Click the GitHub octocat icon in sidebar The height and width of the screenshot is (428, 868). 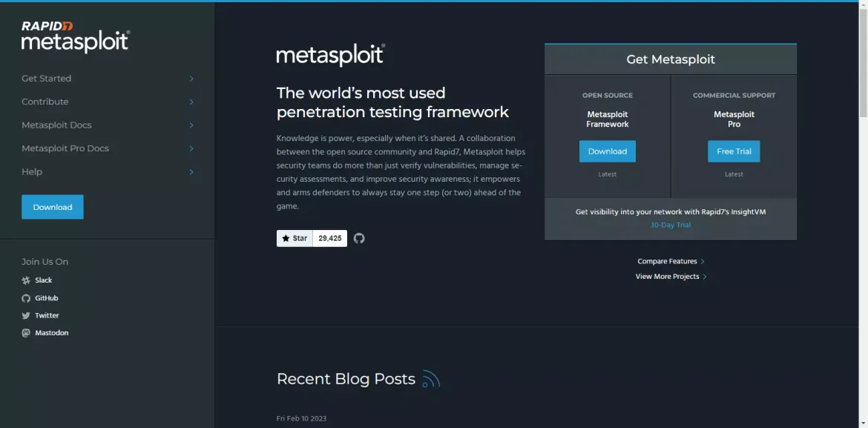(26, 298)
